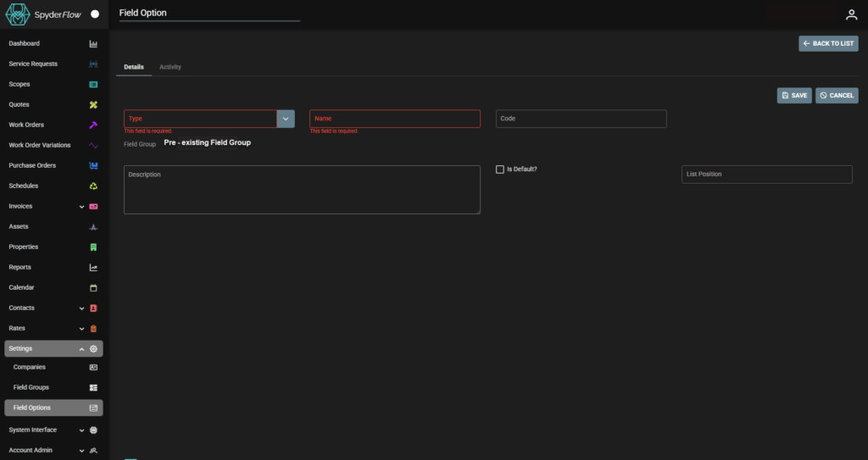The height and width of the screenshot is (460, 868).
Task: Open Service Requests via its sidebar icon
Action: tap(93, 64)
